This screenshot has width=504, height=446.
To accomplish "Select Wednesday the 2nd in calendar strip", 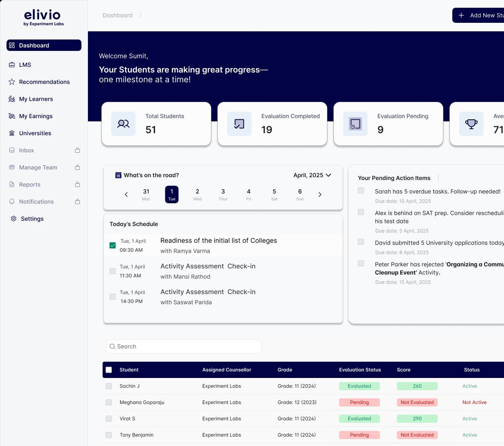I will 197,195.
